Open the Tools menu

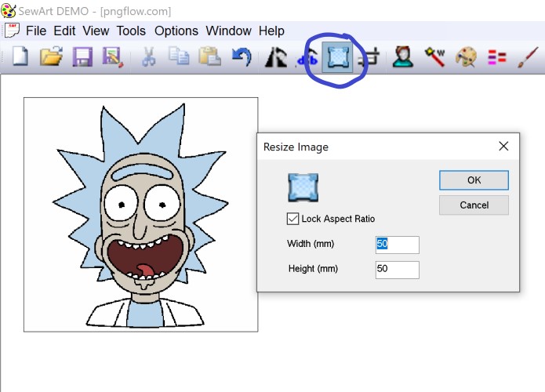[x=131, y=31]
